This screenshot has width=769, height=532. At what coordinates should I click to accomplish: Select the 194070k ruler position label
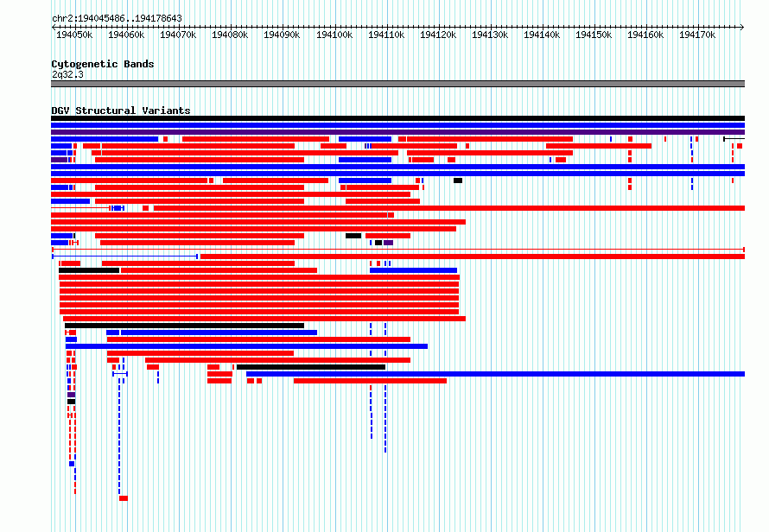(178, 35)
